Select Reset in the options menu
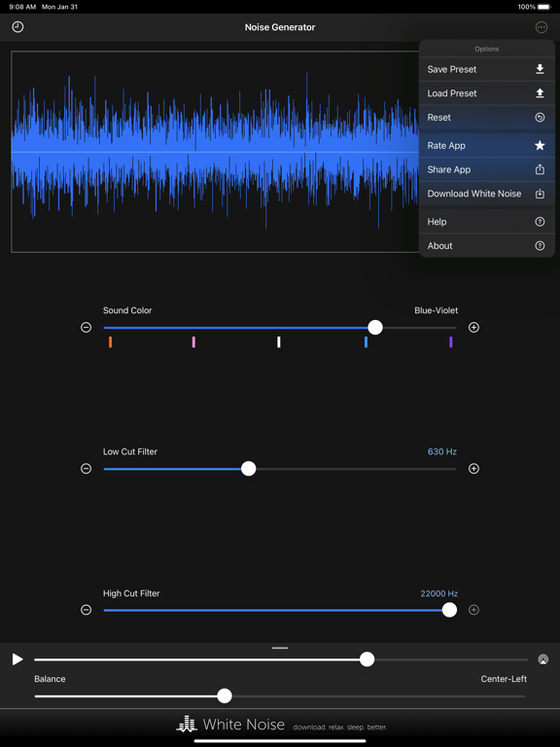The image size is (560, 747). click(487, 117)
